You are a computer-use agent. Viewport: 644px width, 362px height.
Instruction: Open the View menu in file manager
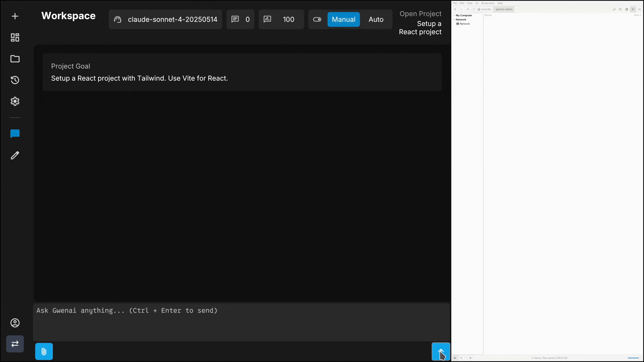tap(469, 3)
